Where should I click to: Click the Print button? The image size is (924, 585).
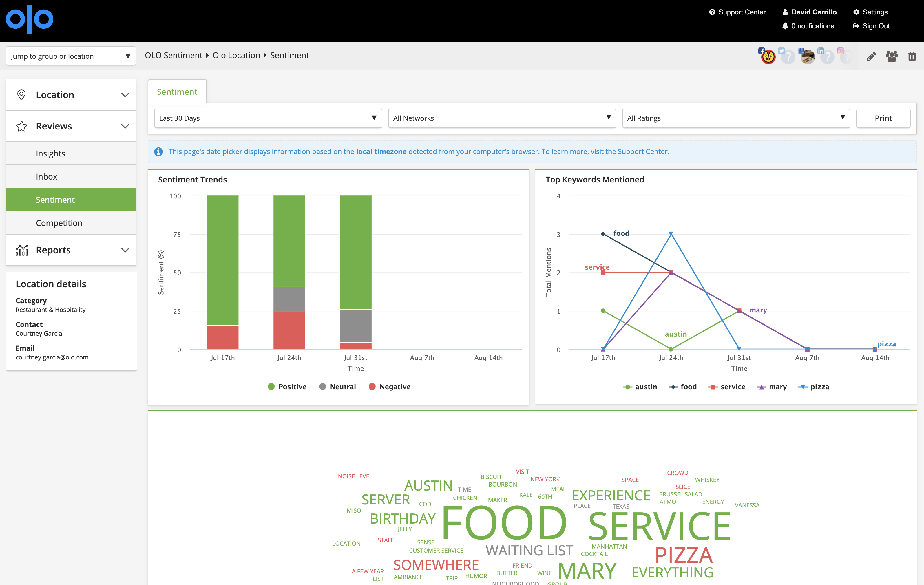883,118
